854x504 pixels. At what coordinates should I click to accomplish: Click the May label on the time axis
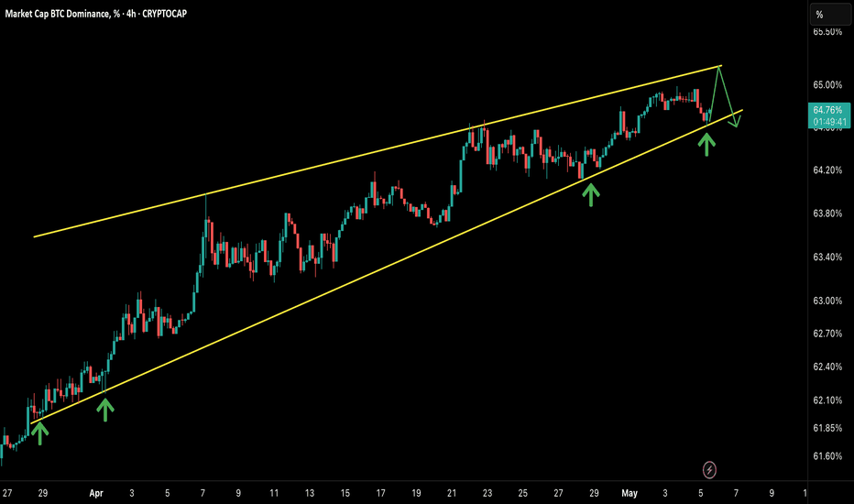click(630, 493)
